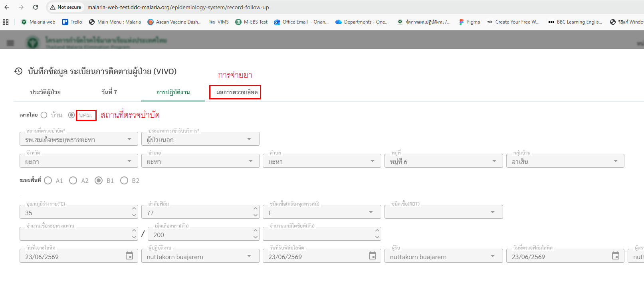Viewport: 644px width, 289px height.
Task: Choose area stage B2
Action: (x=124, y=180)
